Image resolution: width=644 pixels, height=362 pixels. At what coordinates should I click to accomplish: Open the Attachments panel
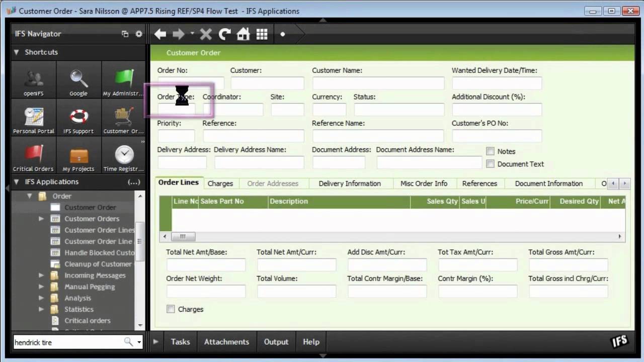[226, 341]
